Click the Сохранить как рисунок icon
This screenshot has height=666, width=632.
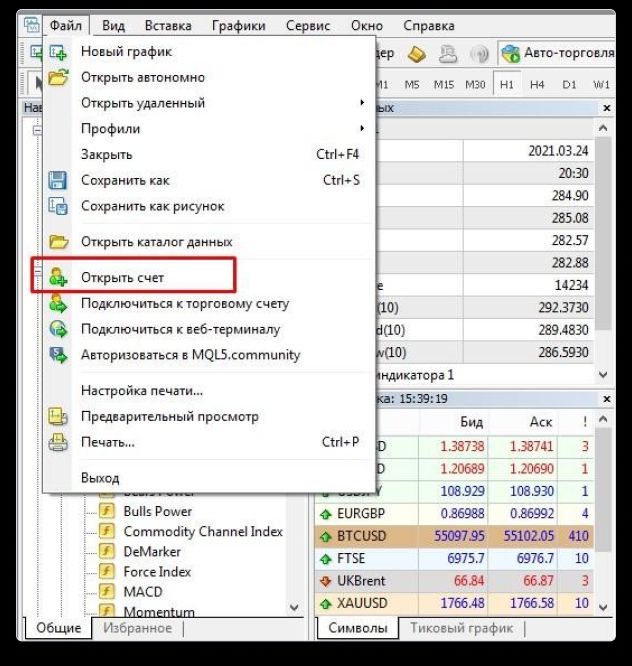pos(58,206)
